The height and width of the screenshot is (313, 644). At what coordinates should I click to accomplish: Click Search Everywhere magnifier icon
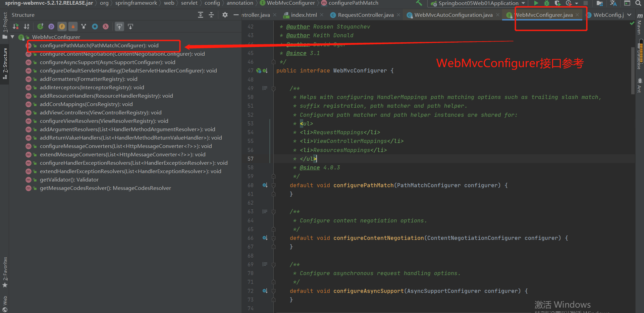pos(638,3)
